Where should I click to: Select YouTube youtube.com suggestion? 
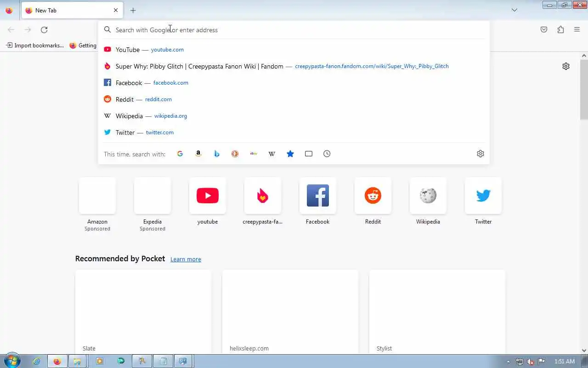pyautogui.click(x=294, y=50)
